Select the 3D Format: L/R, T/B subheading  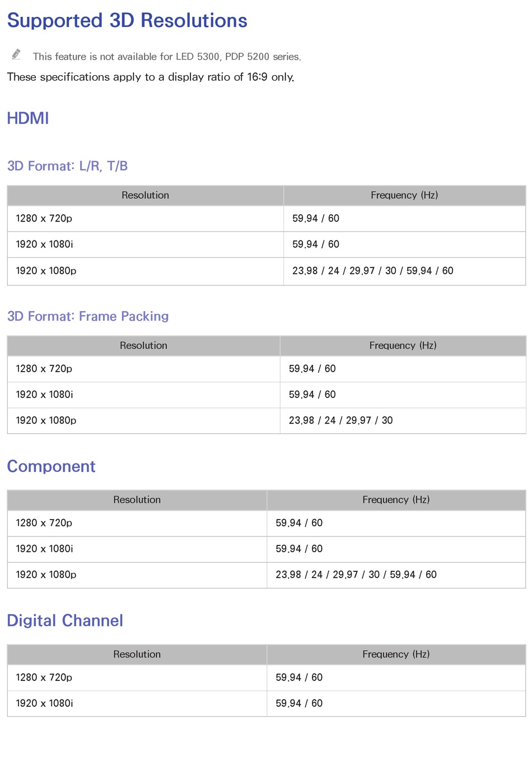click(68, 166)
